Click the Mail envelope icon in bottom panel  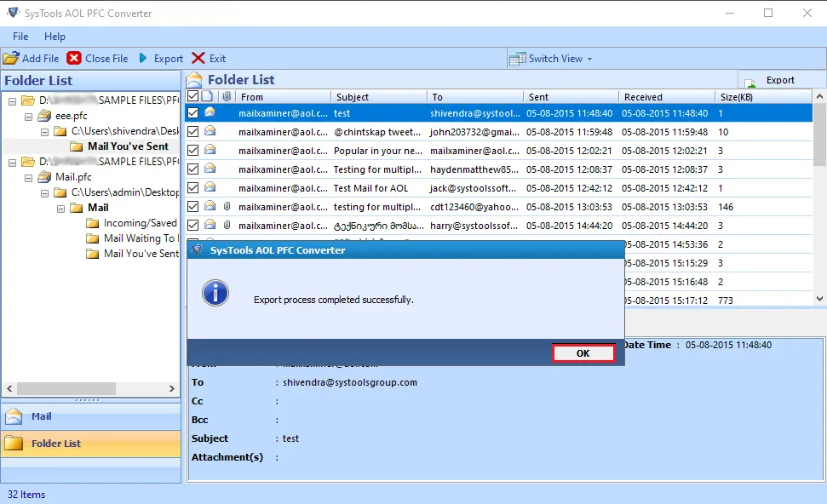tap(14, 416)
